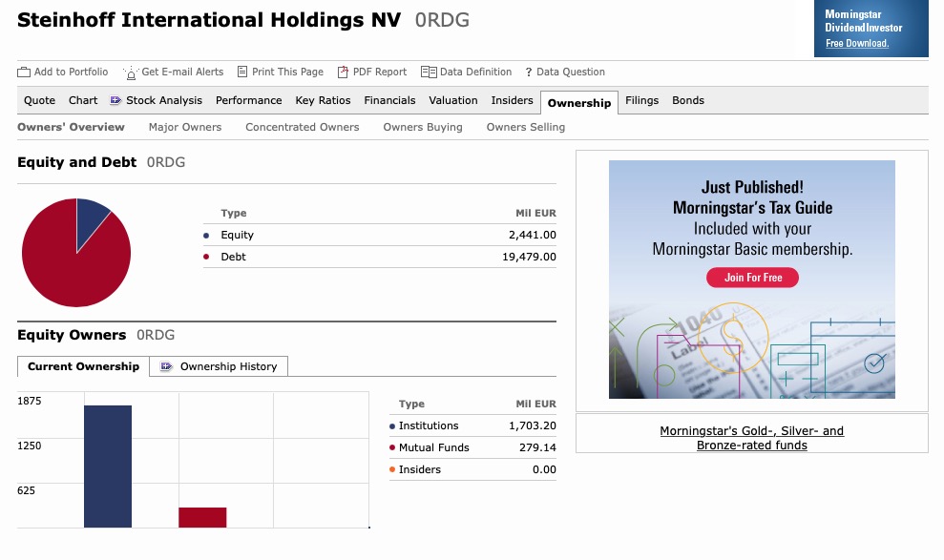
Task: Select the Current Ownership tab
Action: (83, 366)
